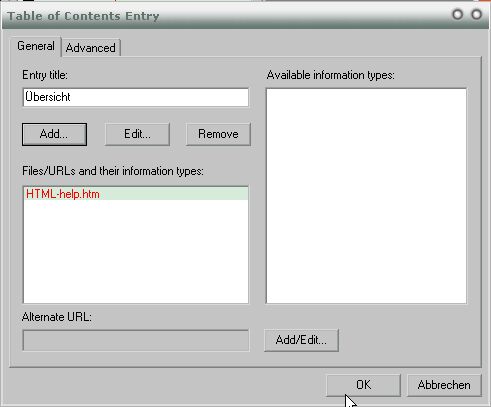This screenshot has width=491, height=407.
Task: Click the 'Entry title:' label
Action: click(45, 75)
